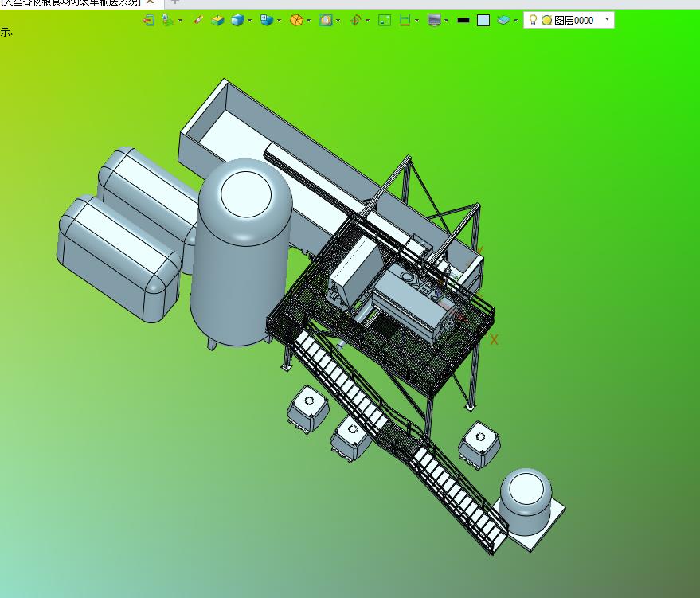Screen dimensions: 700x598
Task: Open the 图层0000 layer dropdown
Action: pos(607,19)
